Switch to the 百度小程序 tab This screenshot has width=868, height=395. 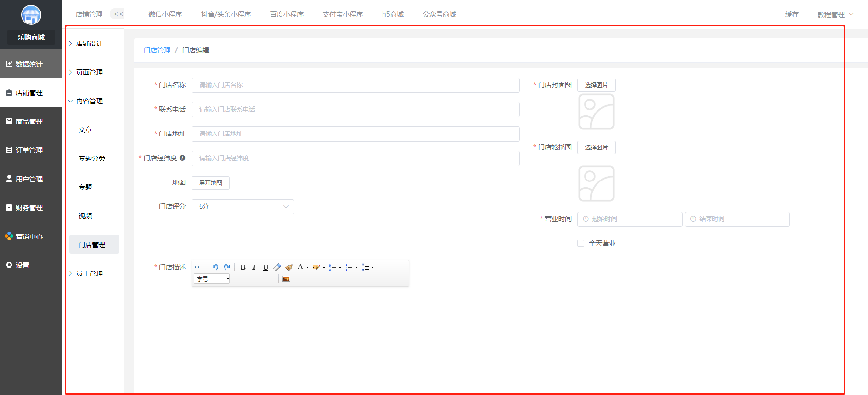click(287, 15)
